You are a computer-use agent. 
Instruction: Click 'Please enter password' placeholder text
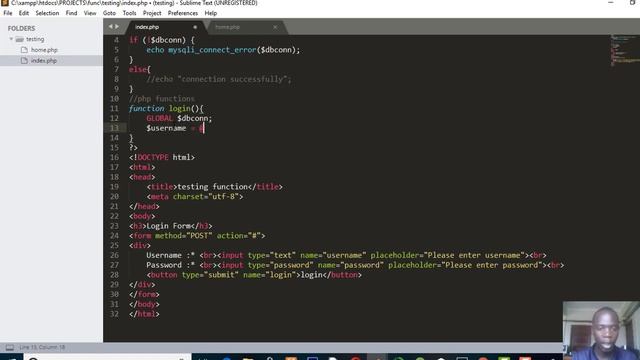(491, 265)
